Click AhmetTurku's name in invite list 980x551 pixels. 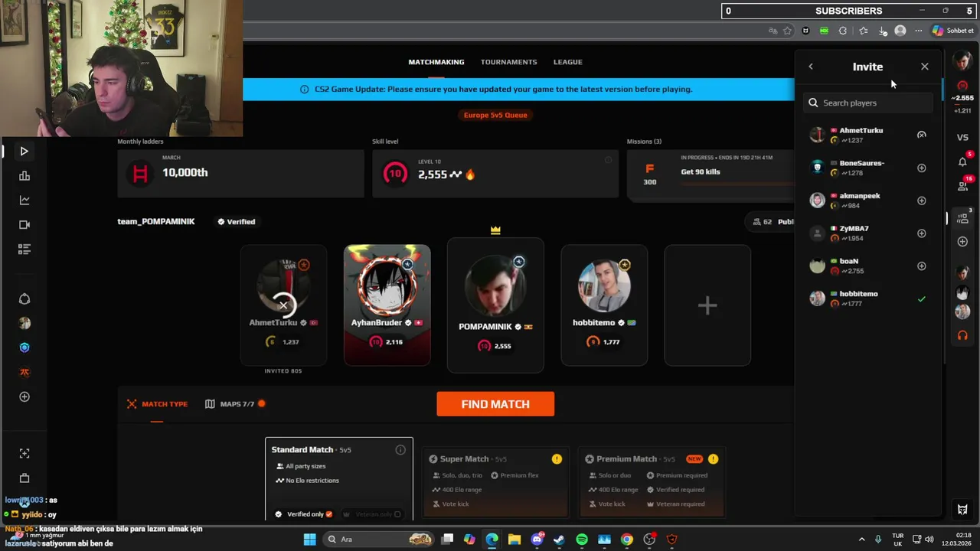coord(861,131)
